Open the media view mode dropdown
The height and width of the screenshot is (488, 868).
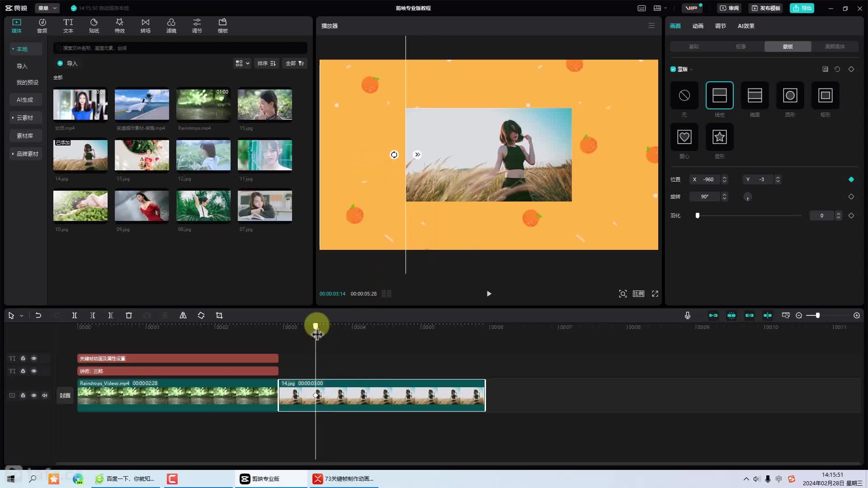pos(242,63)
